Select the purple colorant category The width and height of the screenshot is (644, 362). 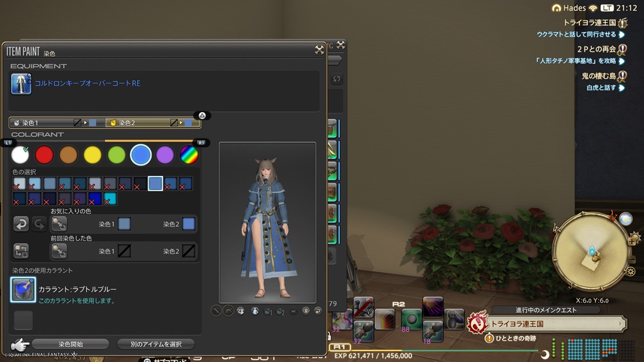click(x=165, y=155)
